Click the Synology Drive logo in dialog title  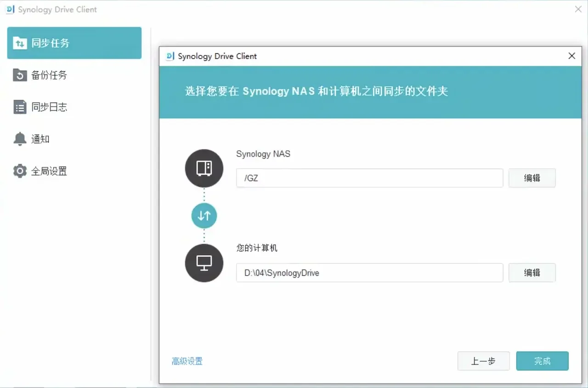(x=170, y=56)
